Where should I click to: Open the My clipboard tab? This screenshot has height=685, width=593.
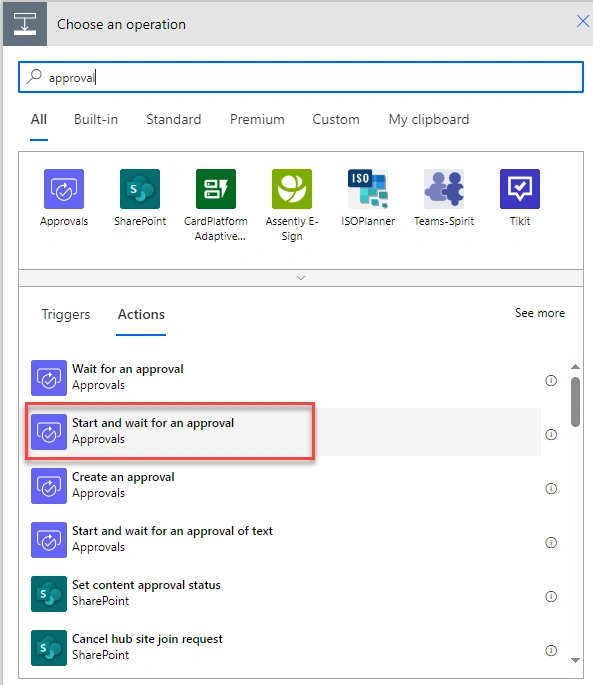tap(429, 119)
